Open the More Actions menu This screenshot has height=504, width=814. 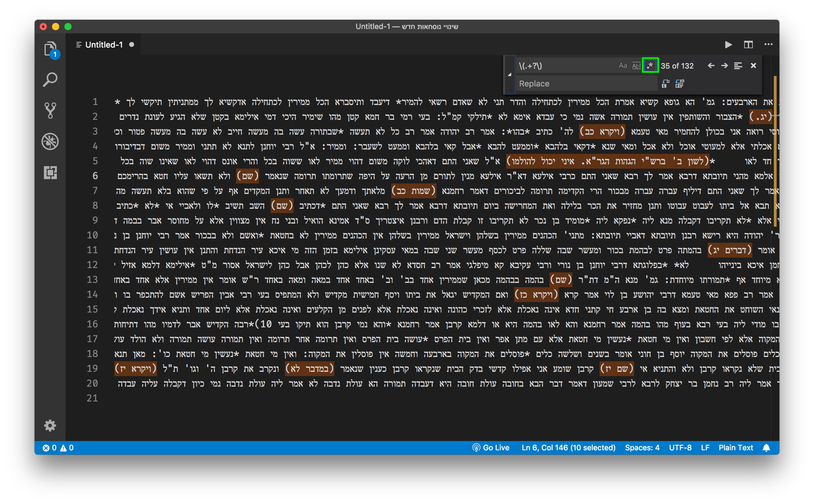(769, 44)
